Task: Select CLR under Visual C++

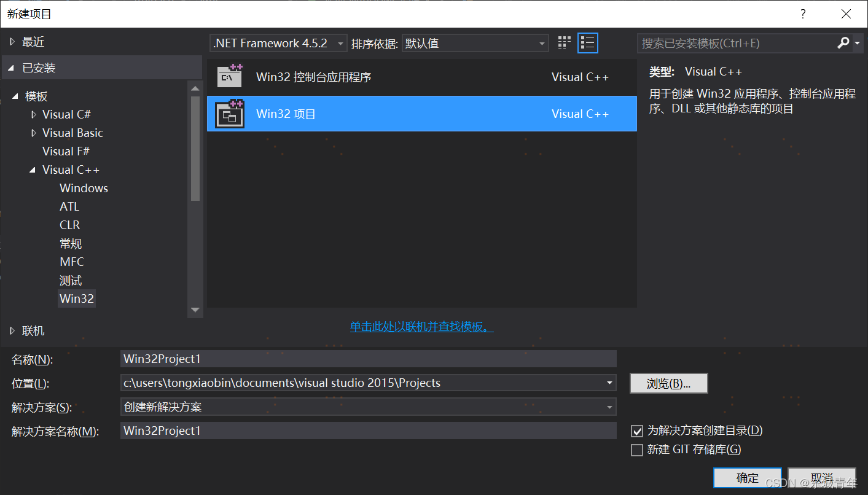Action: (x=69, y=225)
